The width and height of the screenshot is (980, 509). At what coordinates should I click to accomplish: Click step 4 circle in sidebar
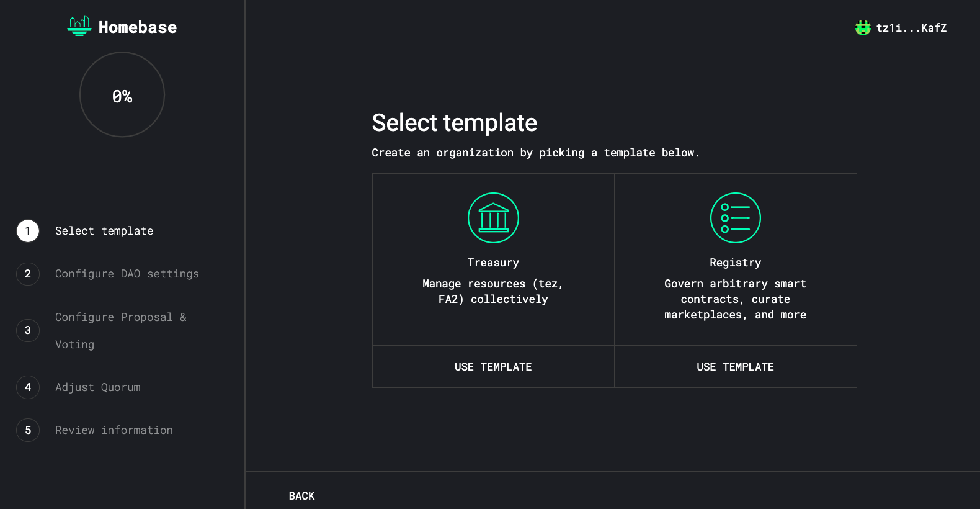click(28, 387)
